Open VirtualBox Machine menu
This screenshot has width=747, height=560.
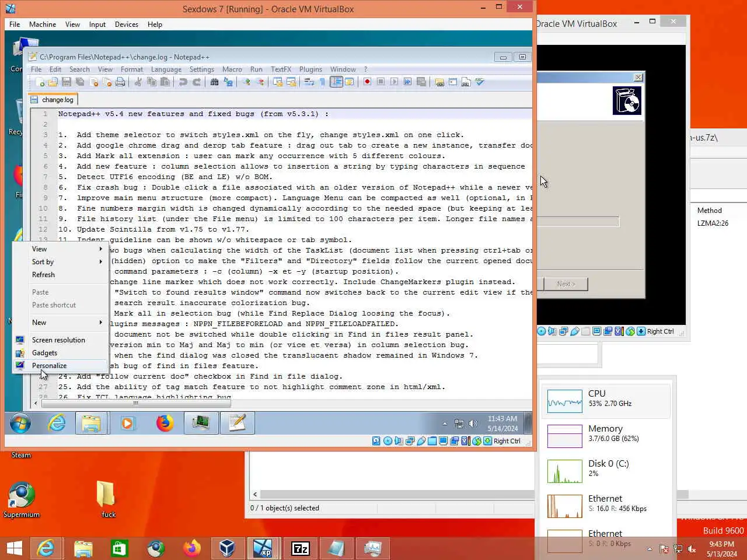tap(43, 24)
